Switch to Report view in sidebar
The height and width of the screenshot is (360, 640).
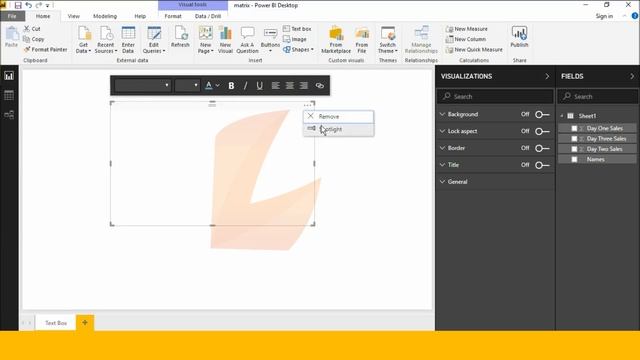pyautogui.click(x=9, y=76)
